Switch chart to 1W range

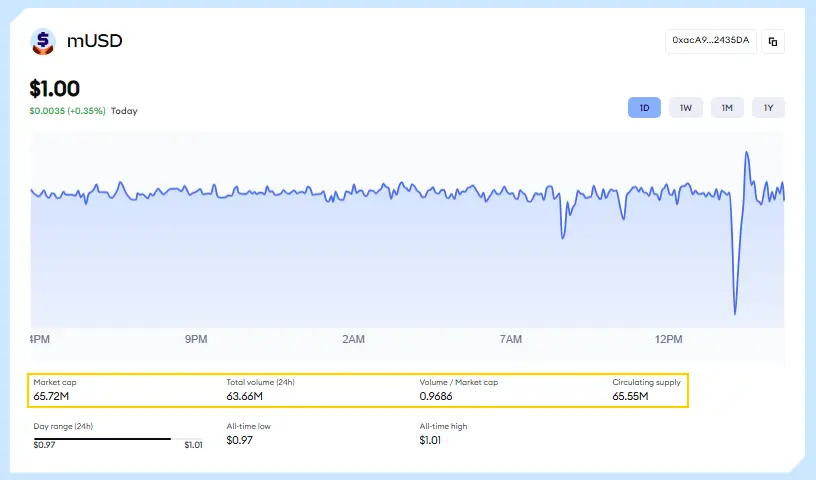686,107
